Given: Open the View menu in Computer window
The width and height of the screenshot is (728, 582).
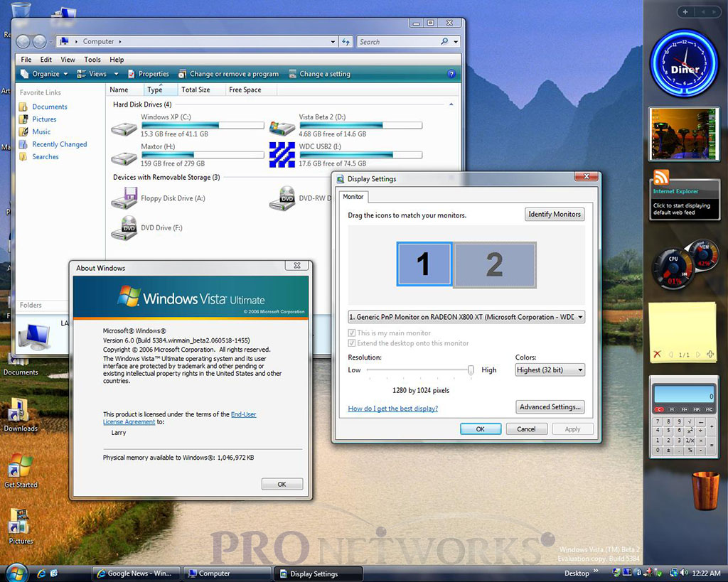Looking at the screenshot, I should pyautogui.click(x=68, y=60).
